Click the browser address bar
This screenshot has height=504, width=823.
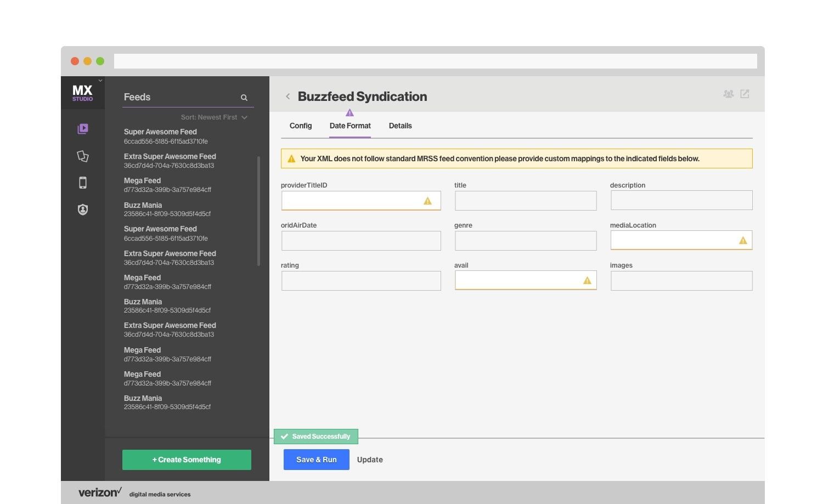(435, 61)
